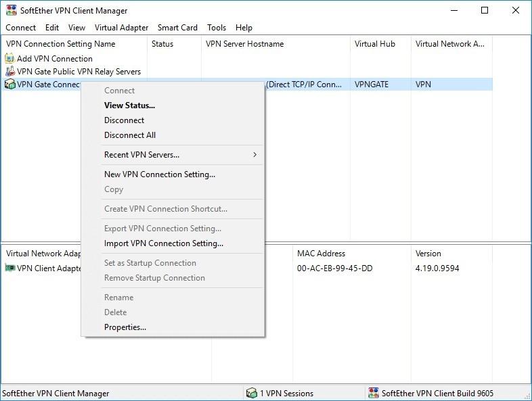Minimize the SoftEther VPN Client Manager window
The image size is (532, 401).
click(x=454, y=10)
